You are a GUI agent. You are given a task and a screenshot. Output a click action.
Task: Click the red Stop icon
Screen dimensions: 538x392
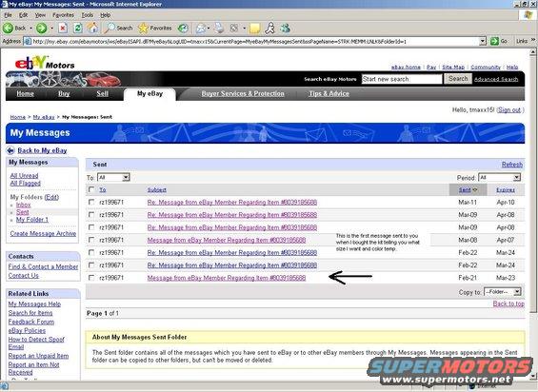pyautogui.click(x=63, y=29)
